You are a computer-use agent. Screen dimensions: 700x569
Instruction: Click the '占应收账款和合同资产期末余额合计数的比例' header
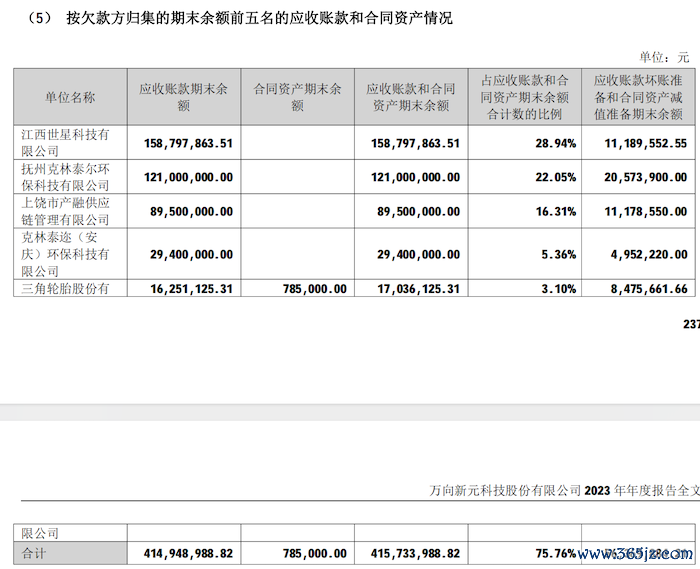point(525,97)
